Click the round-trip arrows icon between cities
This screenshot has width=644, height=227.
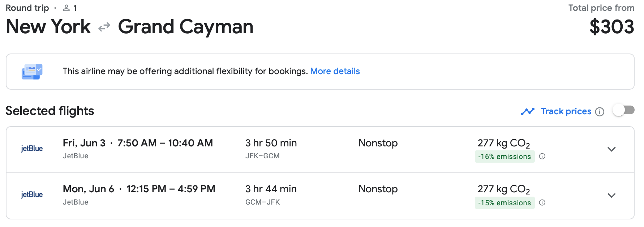click(x=104, y=27)
